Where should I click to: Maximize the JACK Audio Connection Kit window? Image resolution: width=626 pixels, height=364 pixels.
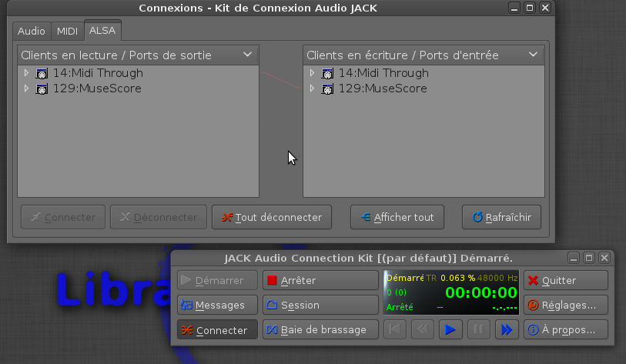tap(589, 258)
